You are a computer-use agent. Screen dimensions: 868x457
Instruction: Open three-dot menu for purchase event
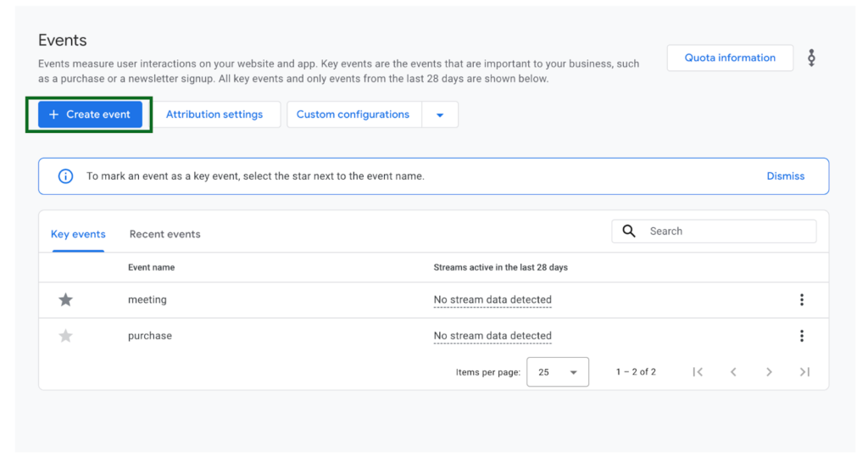[801, 336]
